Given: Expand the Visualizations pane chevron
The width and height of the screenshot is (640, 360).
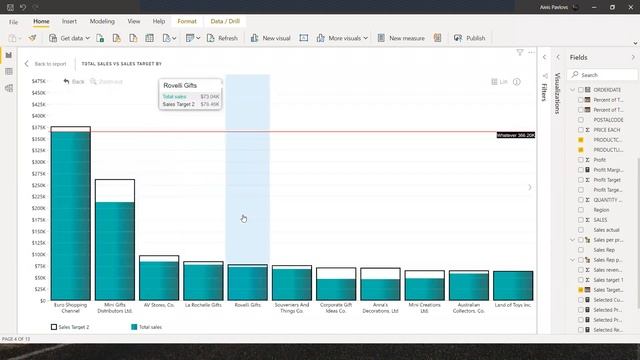Looking at the screenshot, I should pos(558,57).
